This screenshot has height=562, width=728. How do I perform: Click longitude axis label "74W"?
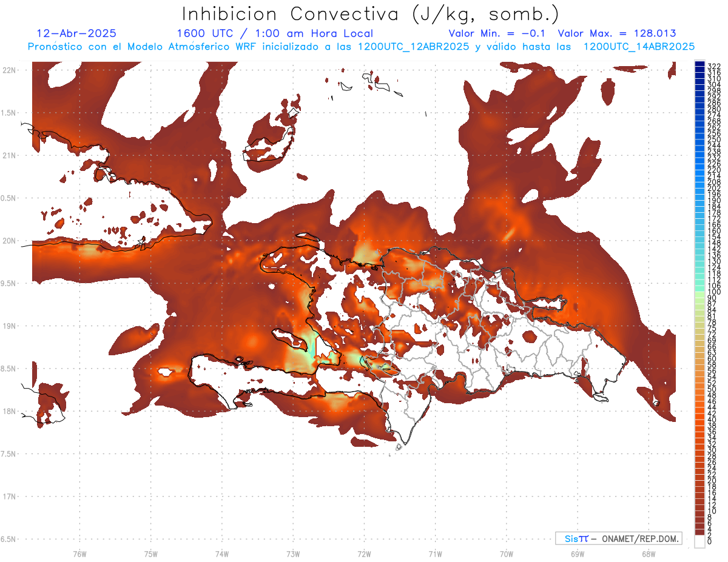tap(221, 554)
